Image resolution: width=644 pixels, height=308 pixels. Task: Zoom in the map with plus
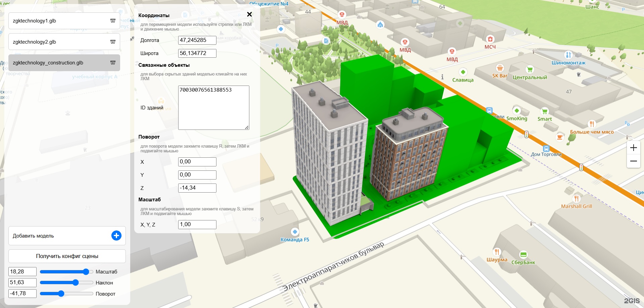click(x=633, y=148)
